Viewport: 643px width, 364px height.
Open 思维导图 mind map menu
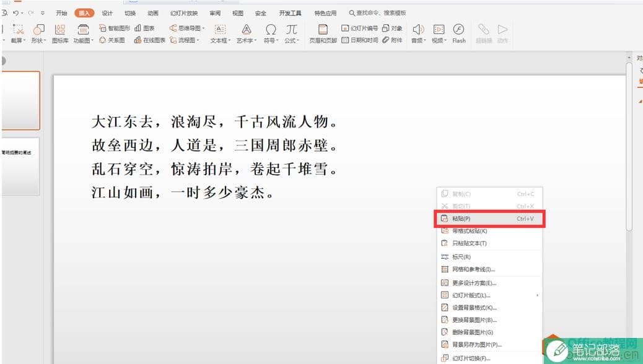click(x=187, y=28)
